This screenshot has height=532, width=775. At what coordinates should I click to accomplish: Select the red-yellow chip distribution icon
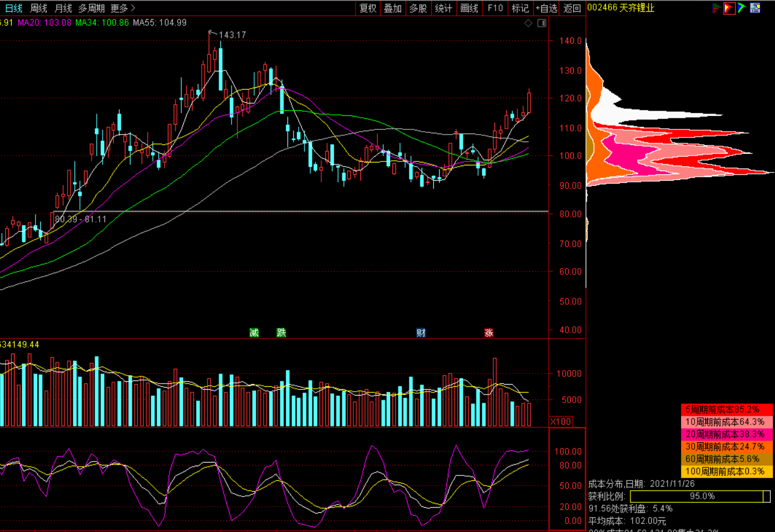[x=730, y=8]
